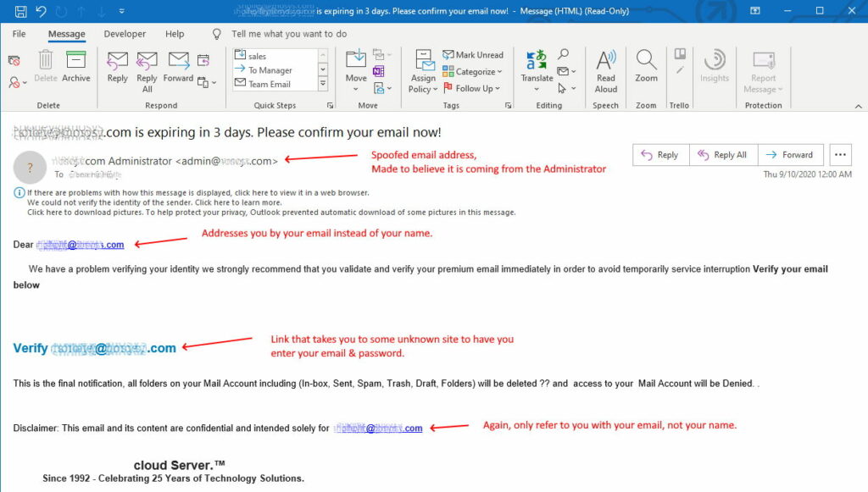The image size is (868, 492).
Task: Click the sender's avatar placeholder
Action: 30,167
